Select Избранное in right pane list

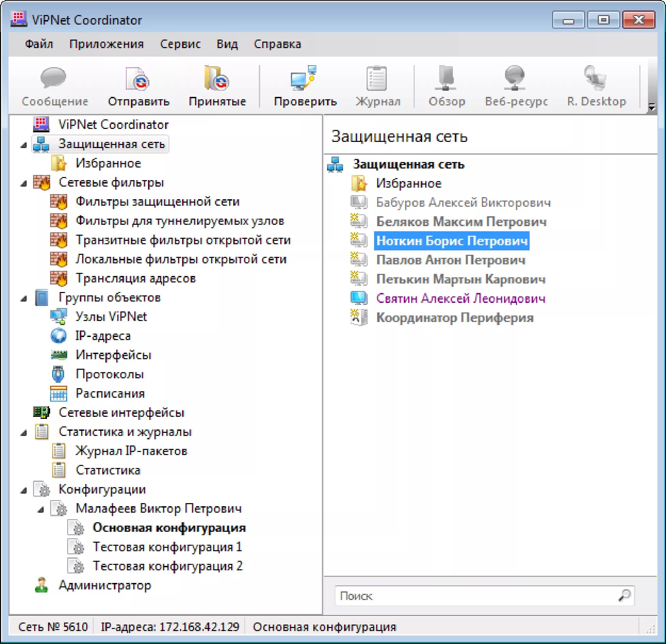(x=409, y=183)
